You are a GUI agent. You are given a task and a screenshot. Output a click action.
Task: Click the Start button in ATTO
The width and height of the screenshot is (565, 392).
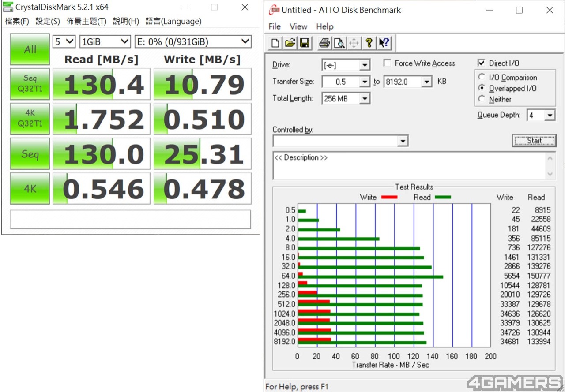click(534, 141)
